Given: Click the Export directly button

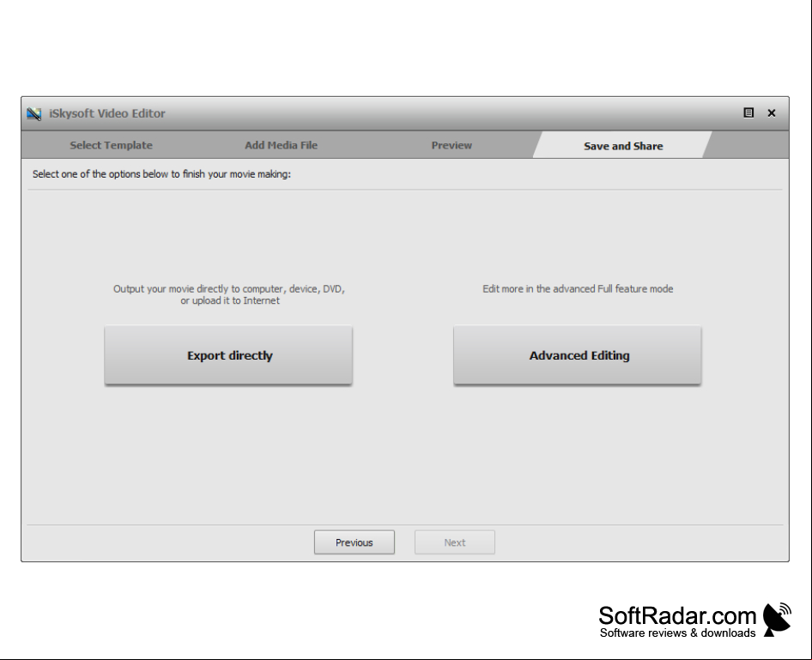Looking at the screenshot, I should tap(228, 355).
